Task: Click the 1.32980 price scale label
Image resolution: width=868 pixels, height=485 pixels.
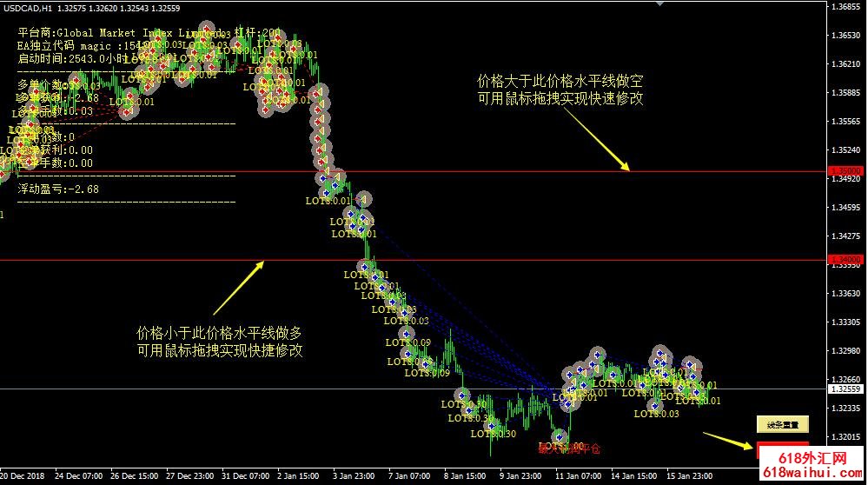Action: [846, 350]
